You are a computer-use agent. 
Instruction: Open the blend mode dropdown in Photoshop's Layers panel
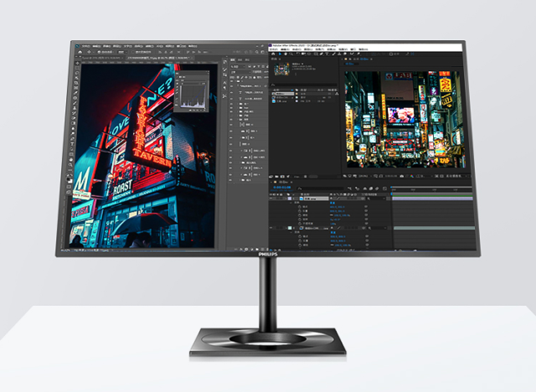coord(240,72)
